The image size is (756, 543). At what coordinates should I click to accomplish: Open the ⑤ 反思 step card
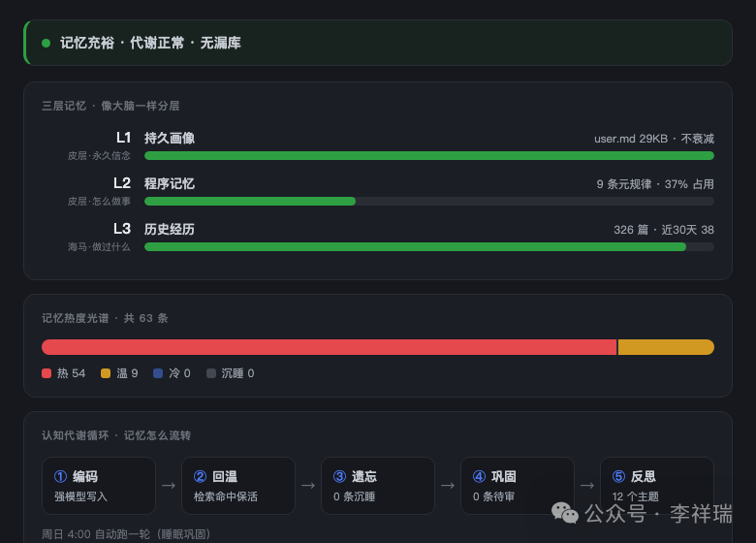(x=657, y=486)
